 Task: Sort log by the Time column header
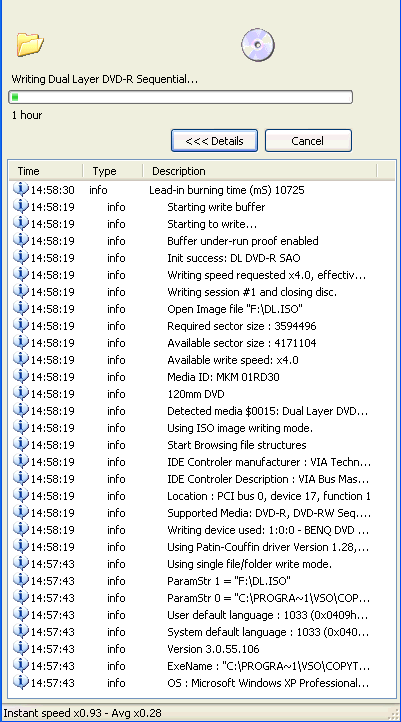pyautogui.click(x=46, y=171)
